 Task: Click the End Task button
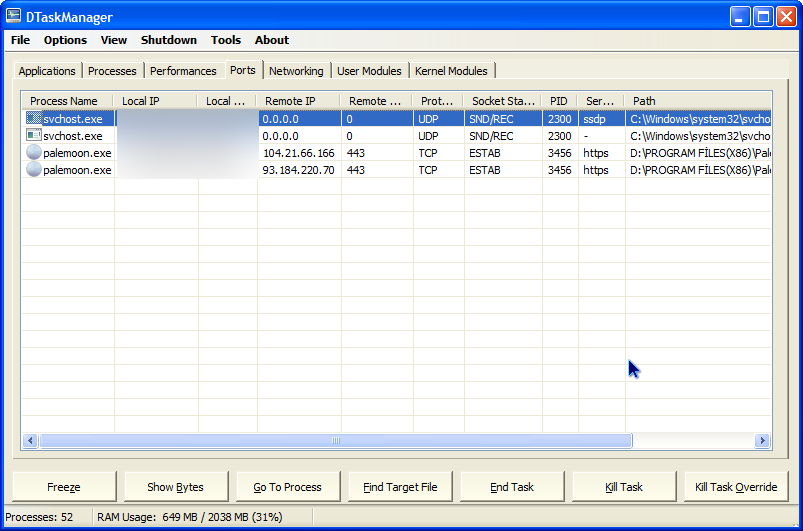(x=512, y=487)
